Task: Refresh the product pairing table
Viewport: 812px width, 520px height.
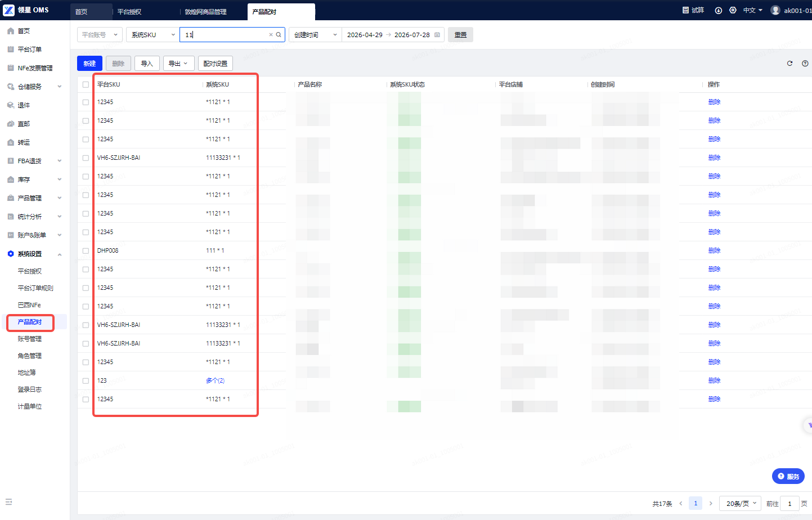Action: pos(789,64)
